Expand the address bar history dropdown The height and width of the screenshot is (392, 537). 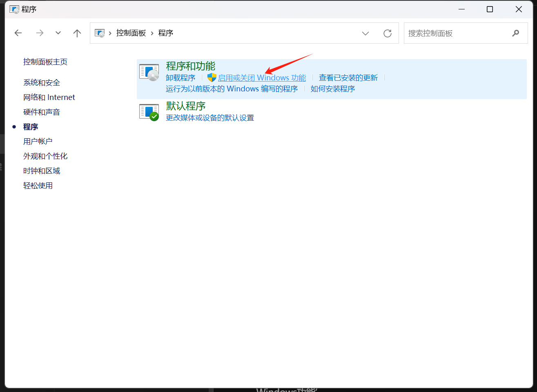pyautogui.click(x=365, y=33)
